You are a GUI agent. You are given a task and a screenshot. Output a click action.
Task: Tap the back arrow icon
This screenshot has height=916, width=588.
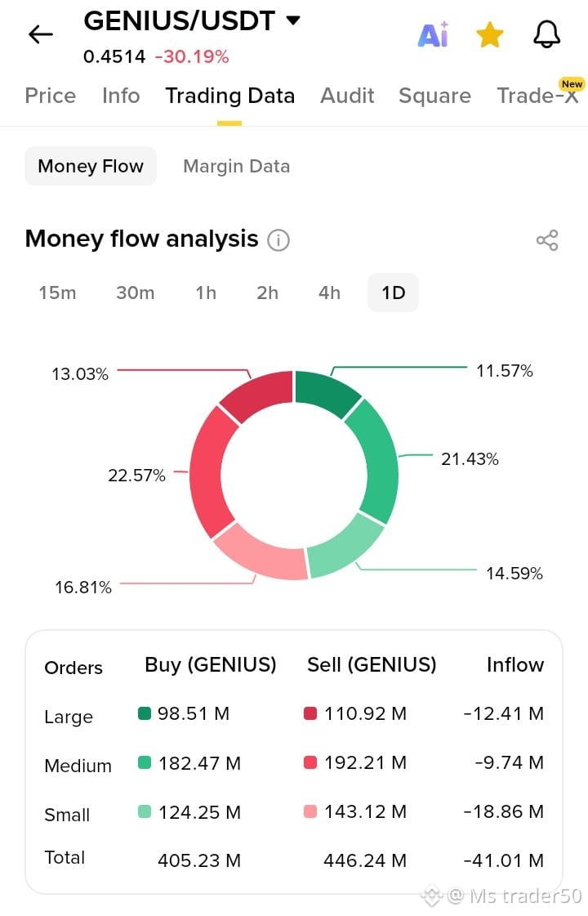(x=40, y=34)
